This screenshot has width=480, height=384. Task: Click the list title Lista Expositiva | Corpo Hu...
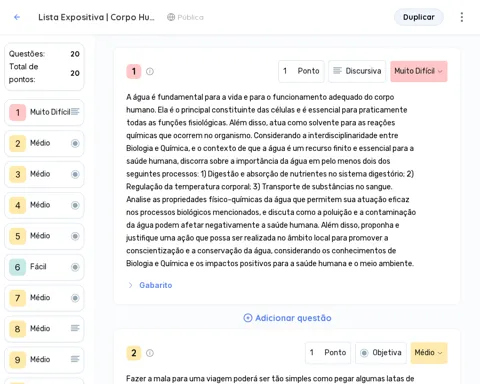click(96, 17)
